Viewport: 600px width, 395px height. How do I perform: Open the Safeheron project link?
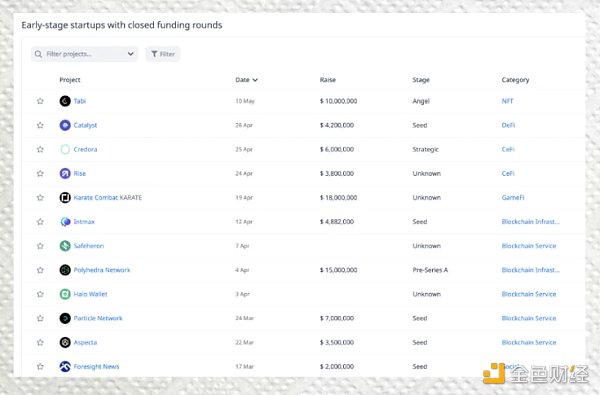click(x=89, y=246)
